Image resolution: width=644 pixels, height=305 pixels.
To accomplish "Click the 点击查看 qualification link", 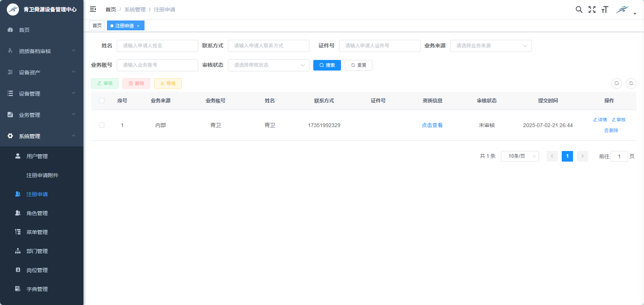I will [432, 125].
